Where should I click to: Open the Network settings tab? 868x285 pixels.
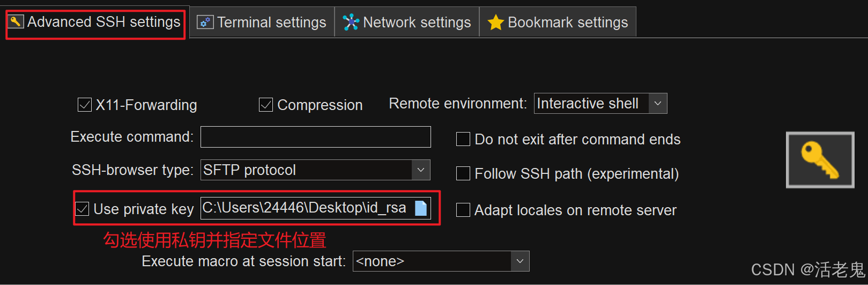[417, 23]
